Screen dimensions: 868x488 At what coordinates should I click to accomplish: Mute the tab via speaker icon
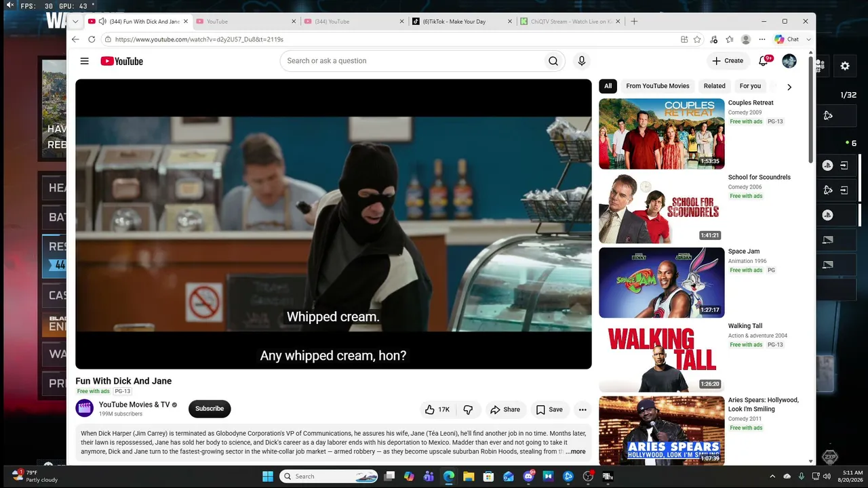click(102, 22)
